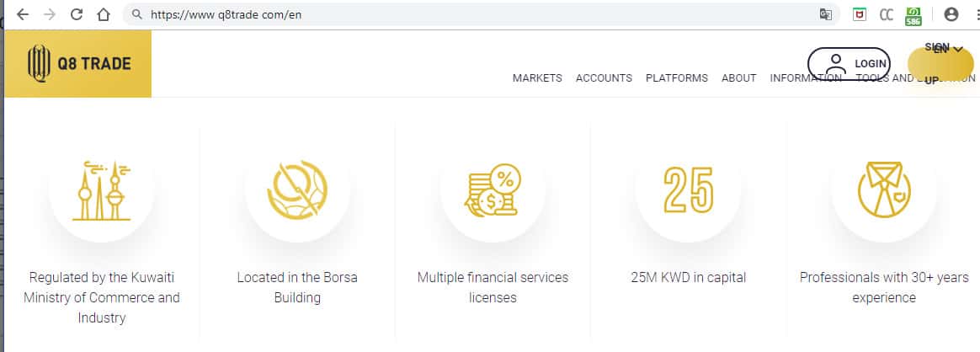Click the financial licenses coins icon
980x352 pixels.
click(493, 189)
